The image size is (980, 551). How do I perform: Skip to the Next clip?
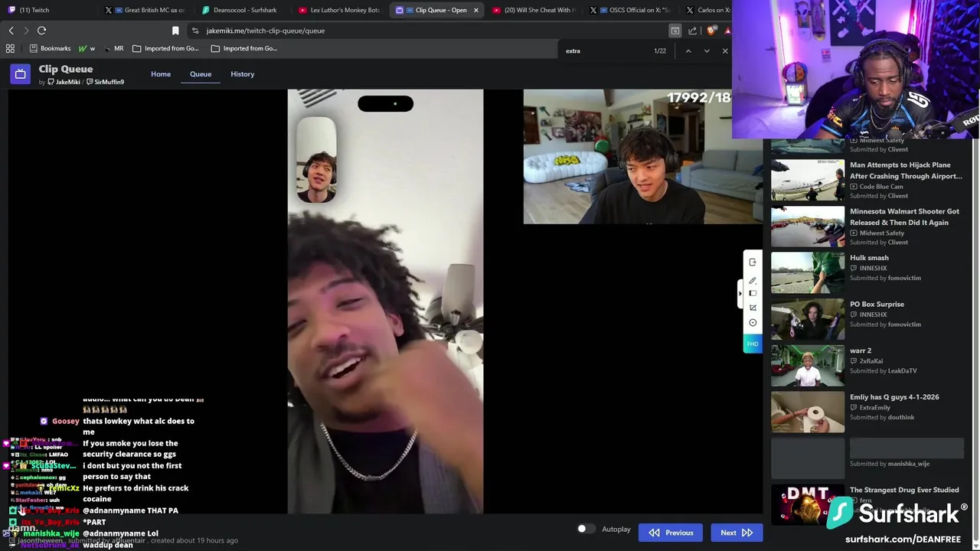click(737, 533)
